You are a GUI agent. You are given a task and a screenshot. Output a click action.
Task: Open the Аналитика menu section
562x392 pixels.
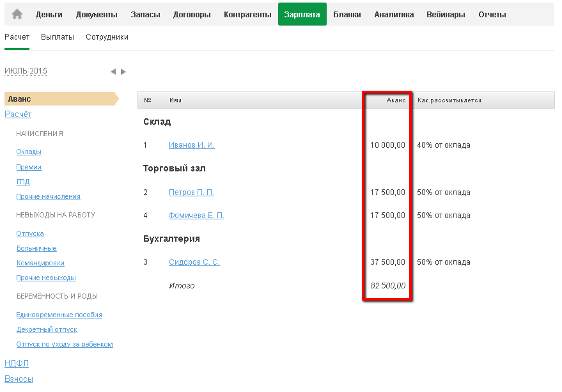point(393,15)
